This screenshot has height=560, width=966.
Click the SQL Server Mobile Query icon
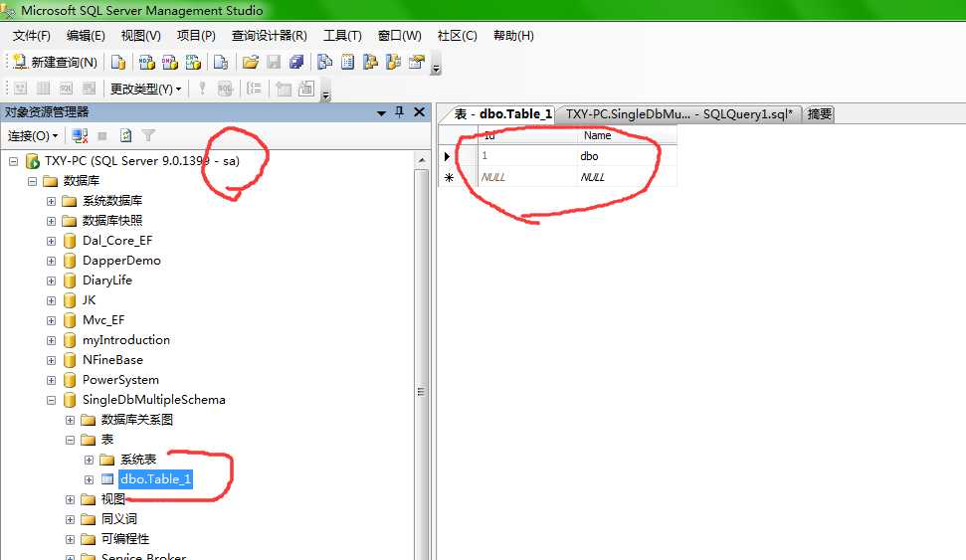pyautogui.click(x=221, y=63)
